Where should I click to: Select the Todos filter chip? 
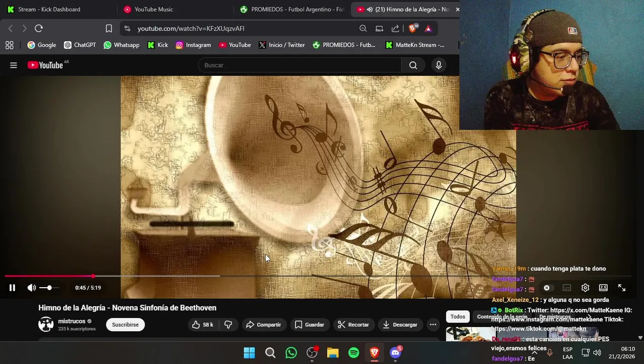point(458,316)
